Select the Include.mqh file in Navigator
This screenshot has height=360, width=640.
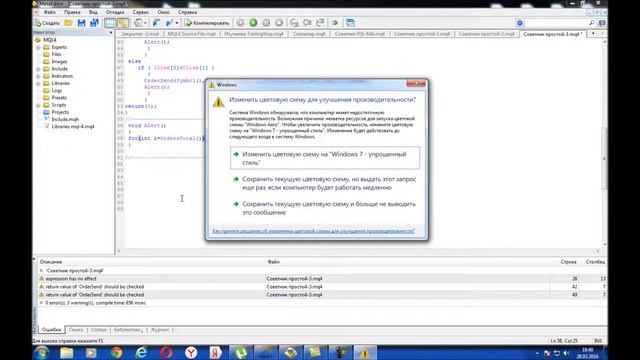pos(65,120)
